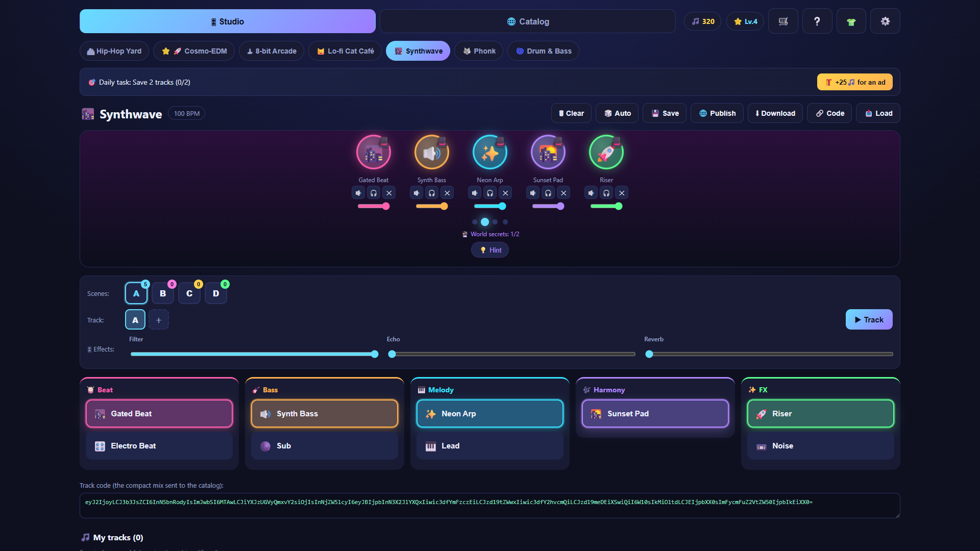Click the 320 notes balance
This screenshot has height=551, width=980.
(703, 21)
